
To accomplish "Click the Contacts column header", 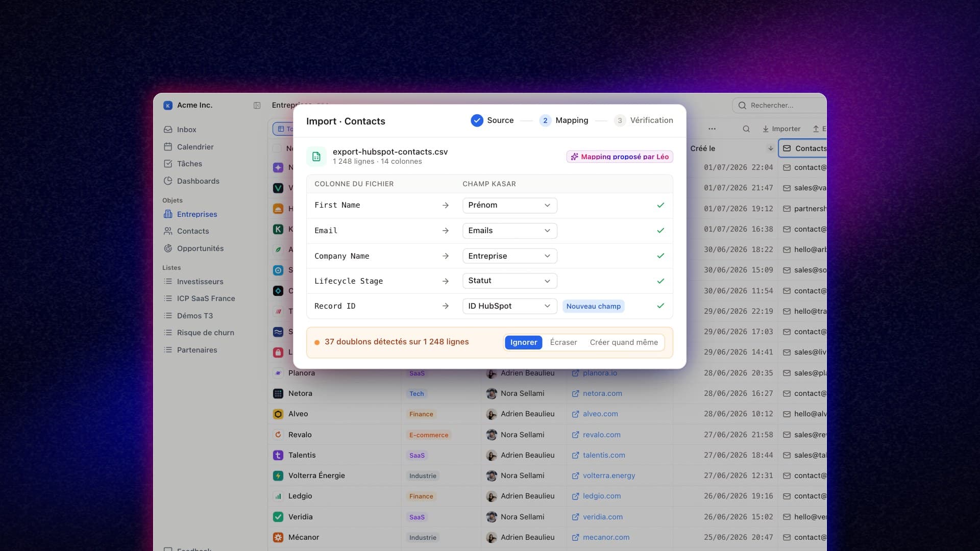I will (x=803, y=148).
